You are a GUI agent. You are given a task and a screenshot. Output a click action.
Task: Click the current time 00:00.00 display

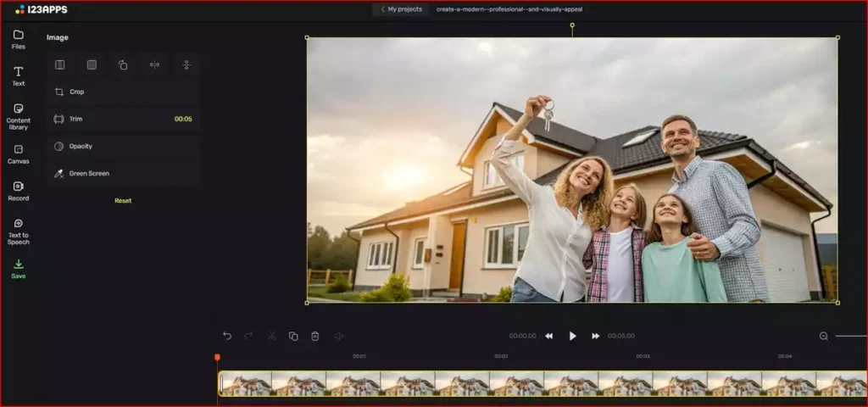522,336
